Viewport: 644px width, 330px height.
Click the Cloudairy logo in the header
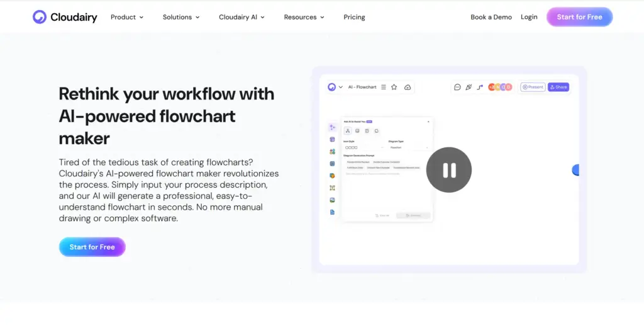point(65,17)
